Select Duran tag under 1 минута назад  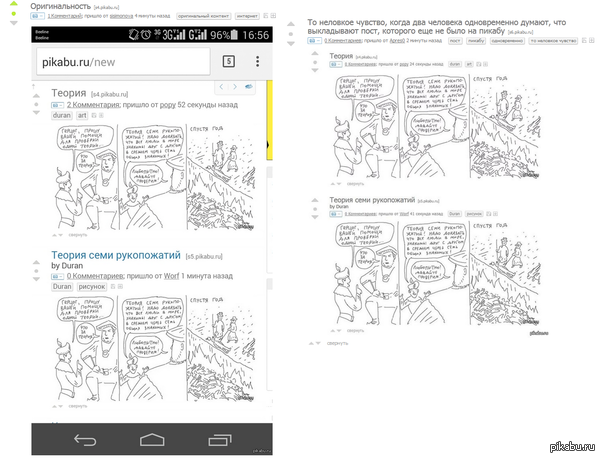[x=62, y=287]
